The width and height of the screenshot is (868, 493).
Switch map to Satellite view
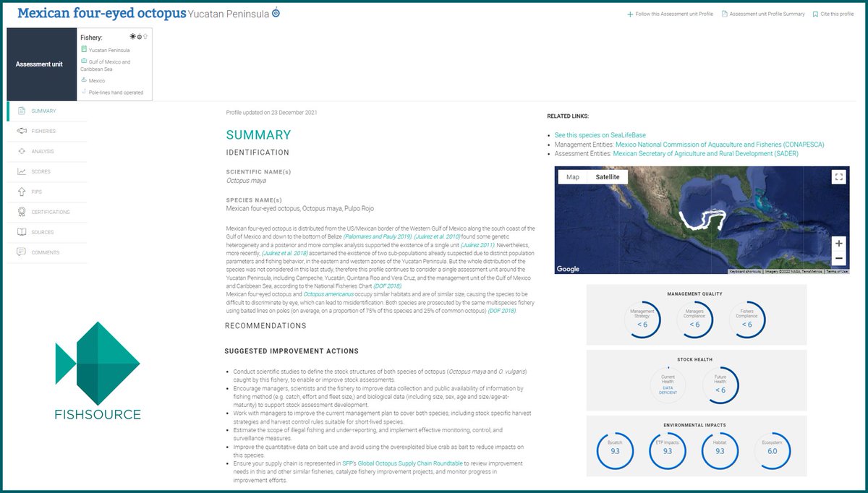(x=607, y=177)
